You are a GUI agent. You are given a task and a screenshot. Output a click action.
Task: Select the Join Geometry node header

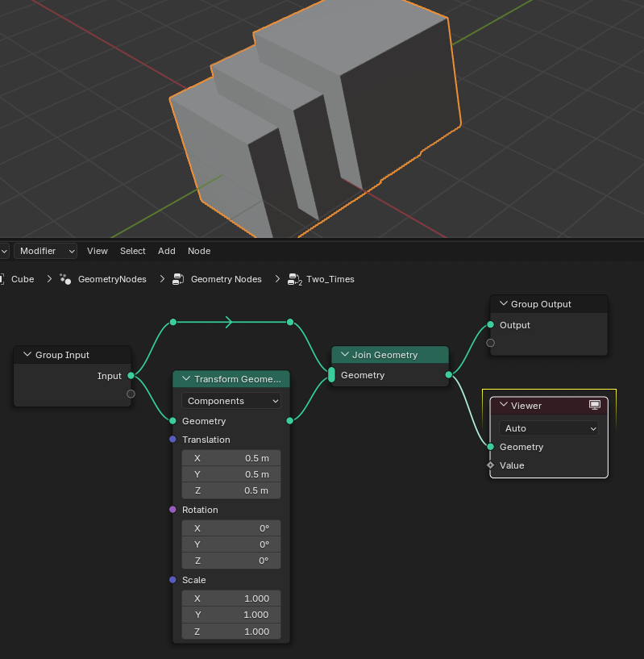pos(390,355)
